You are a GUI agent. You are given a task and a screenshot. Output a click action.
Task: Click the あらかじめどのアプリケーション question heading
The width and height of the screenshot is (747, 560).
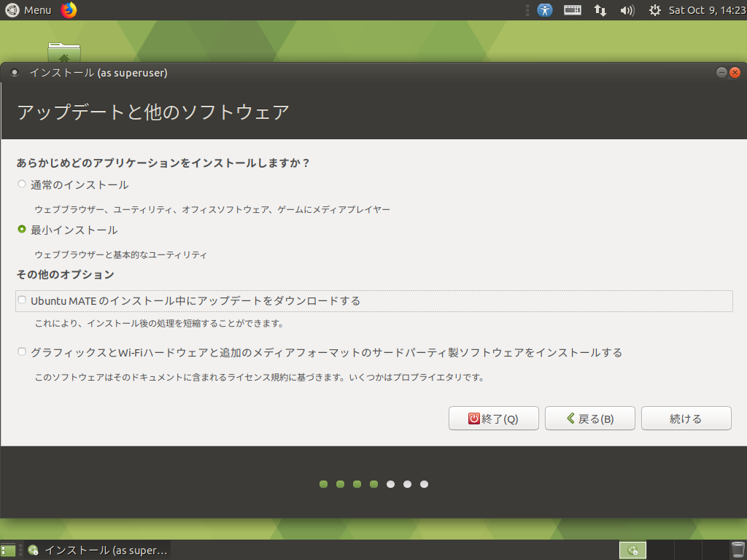(163, 163)
